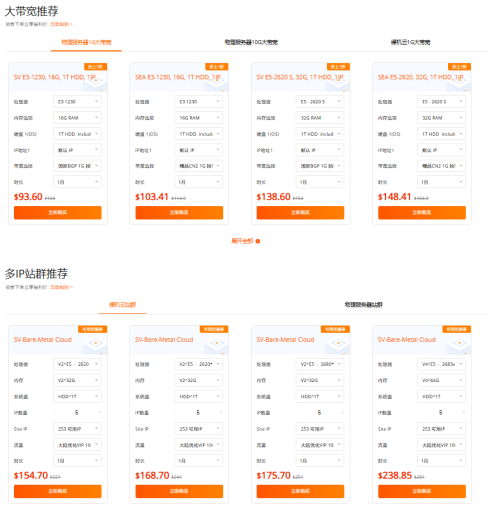491x511 pixels.
Task: Click the $238.85 price text
Action: [x=395, y=475]
